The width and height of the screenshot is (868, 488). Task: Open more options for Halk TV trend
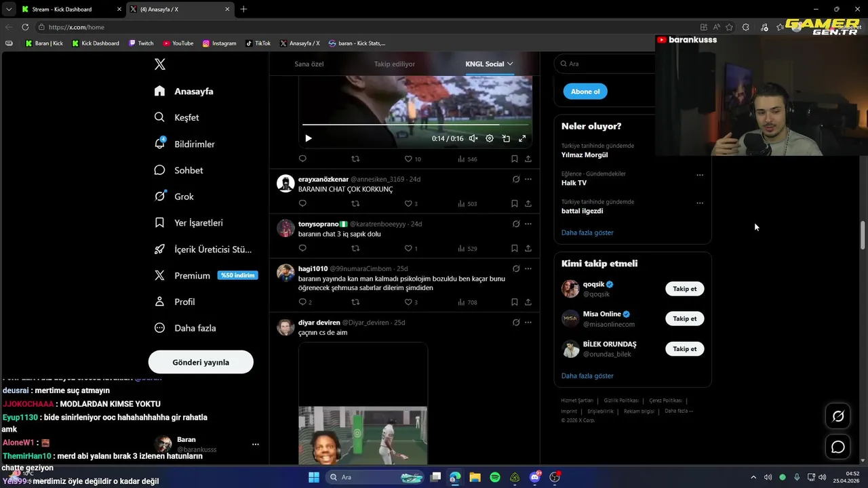pyautogui.click(x=700, y=175)
